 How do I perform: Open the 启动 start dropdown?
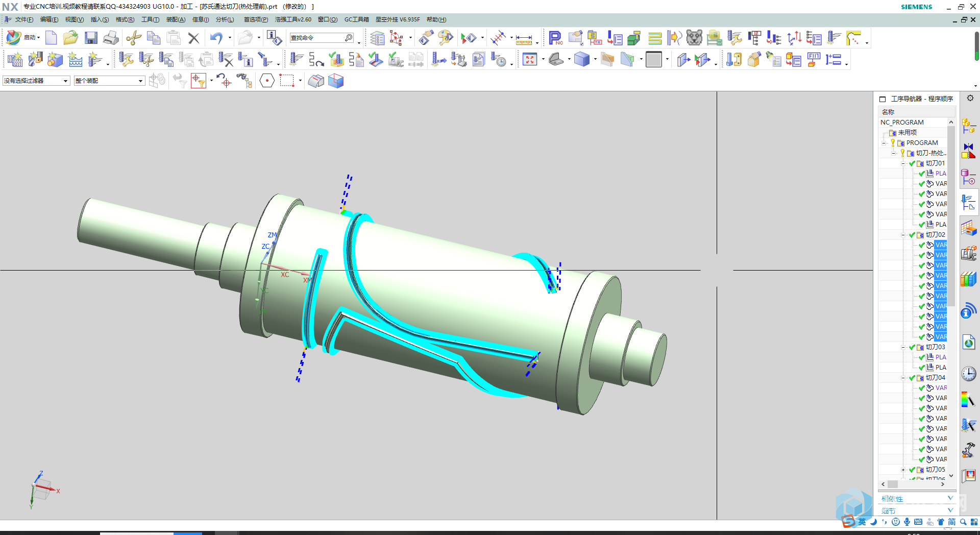point(32,38)
